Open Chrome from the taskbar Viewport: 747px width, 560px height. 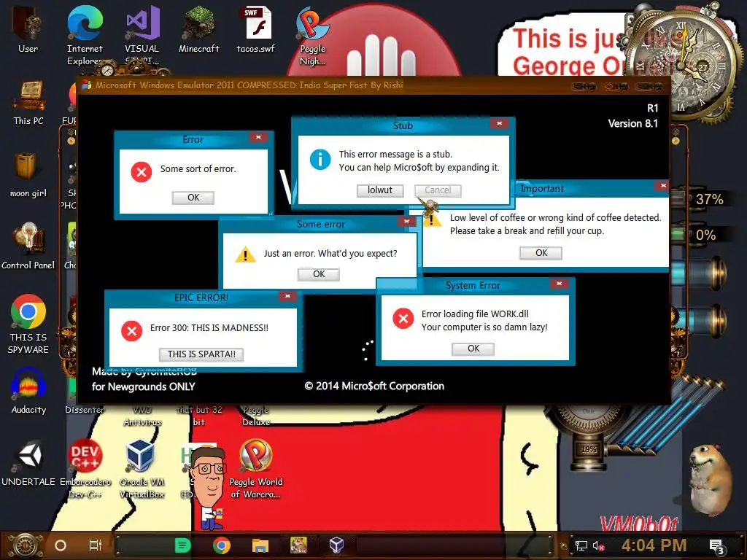(222, 545)
